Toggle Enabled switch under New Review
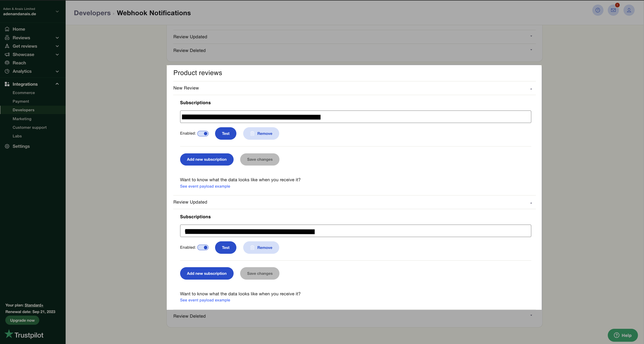 (x=203, y=134)
